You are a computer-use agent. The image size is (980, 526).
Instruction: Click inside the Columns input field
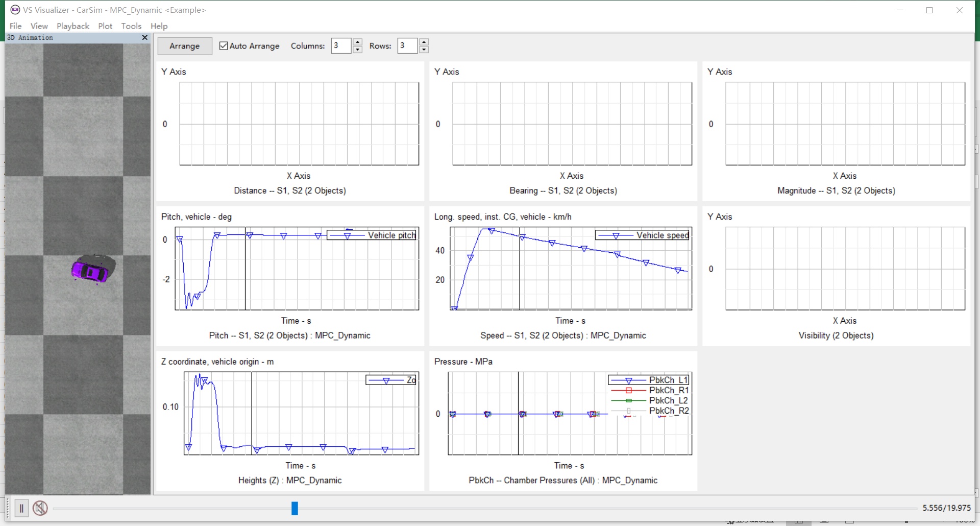point(341,45)
